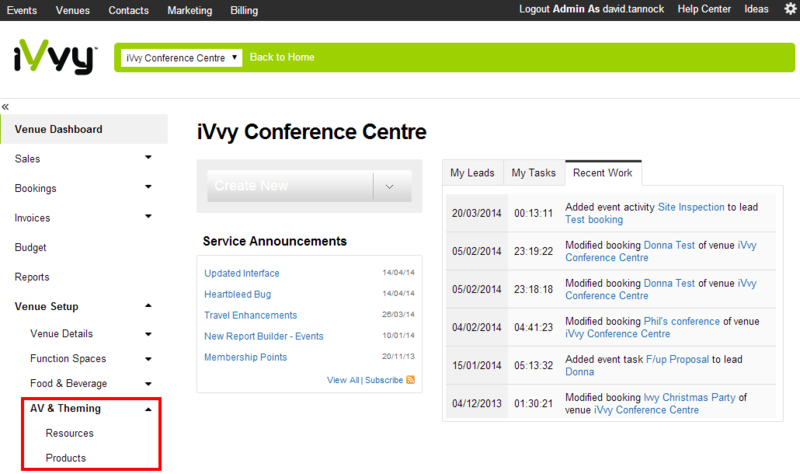Open the Test booking lead link
Viewport: 800px width, 474px height.
pyautogui.click(x=594, y=220)
